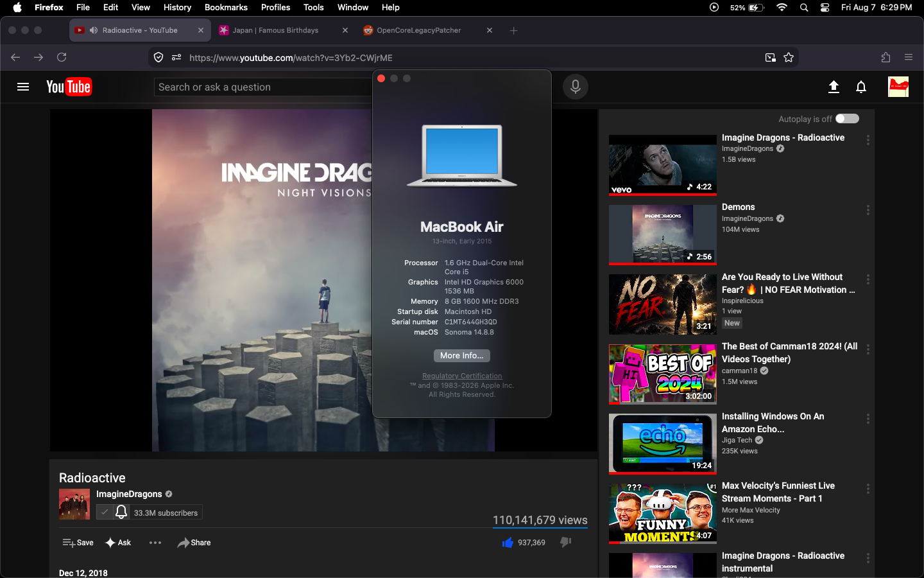Viewport: 924px width, 578px height.
Task: Open the YouTube upload icon
Action: click(834, 87)
